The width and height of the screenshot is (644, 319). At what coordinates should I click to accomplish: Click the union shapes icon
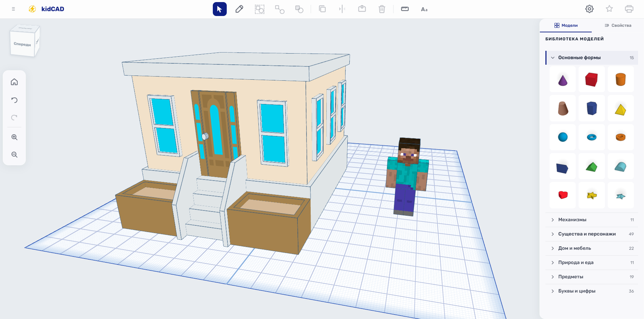pyautogui.click(x=280, y=9)
